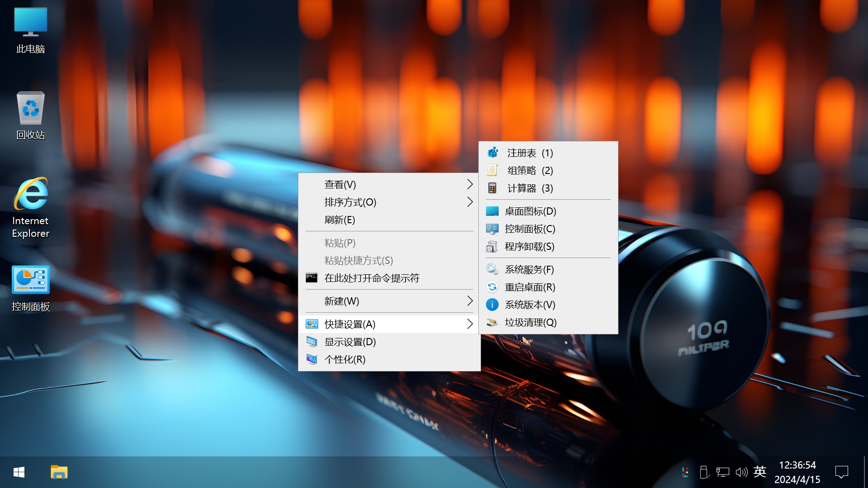Click the network status icon in the tray
Viewport: 868px width, 488px height.
click(723, 472)
